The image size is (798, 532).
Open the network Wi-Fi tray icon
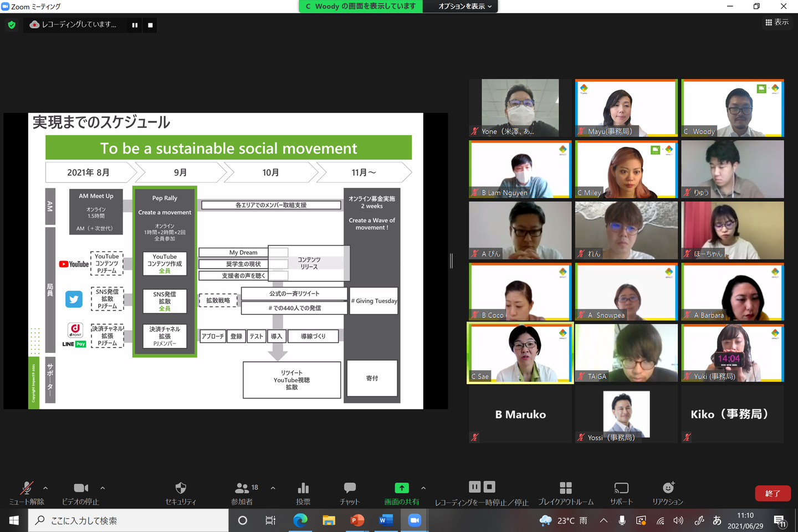660,520
